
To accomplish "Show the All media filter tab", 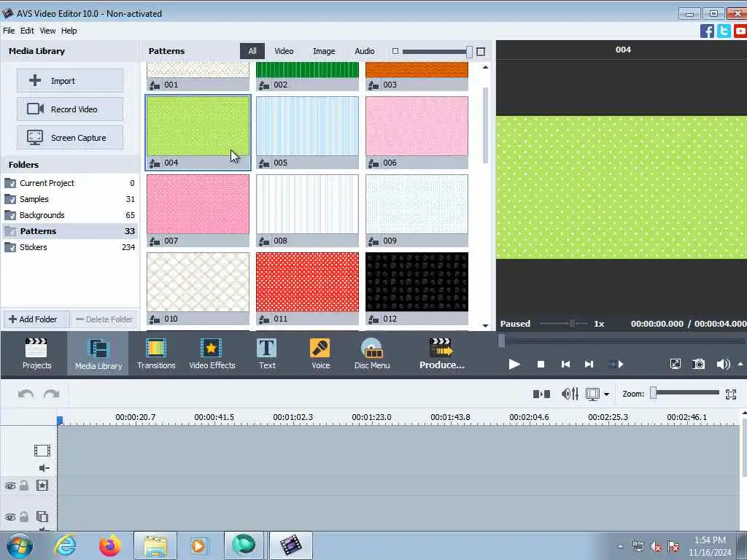I will coord(252,51).
